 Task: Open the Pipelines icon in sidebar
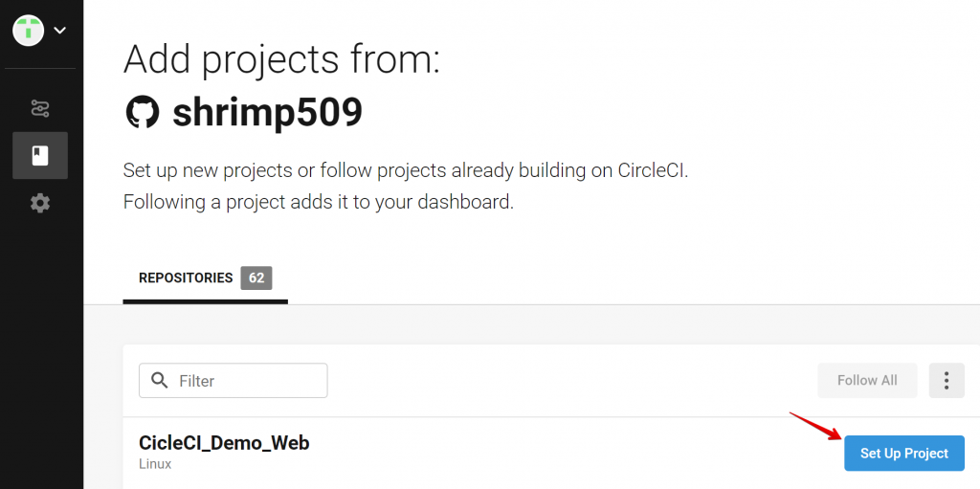tap(40, 109)
